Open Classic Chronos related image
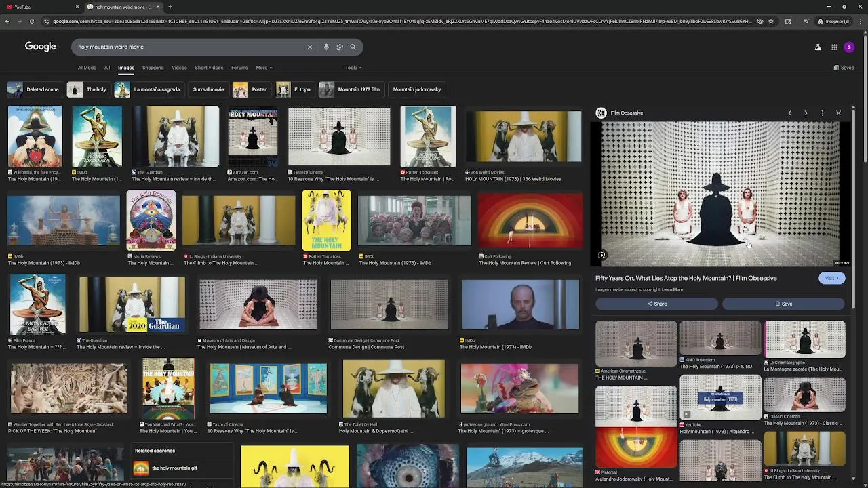868x488 pixels. [804, 396]
